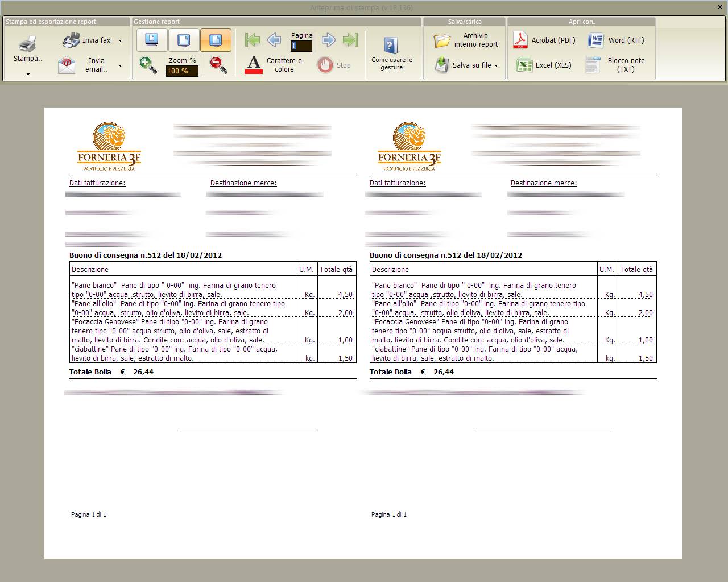This screenshot has height=582, width=728.
Task: Click left 'Dati fatturazione:' heading
Action: [97, 183]
